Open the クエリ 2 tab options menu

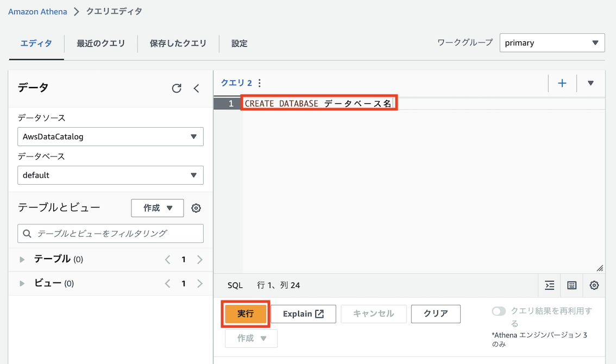point(259,83)
